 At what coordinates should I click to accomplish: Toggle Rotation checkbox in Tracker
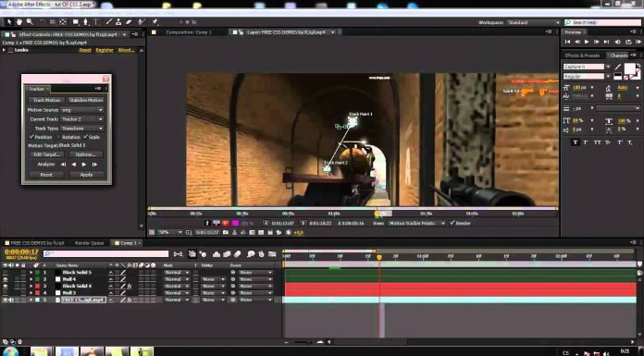coord(58,137)
